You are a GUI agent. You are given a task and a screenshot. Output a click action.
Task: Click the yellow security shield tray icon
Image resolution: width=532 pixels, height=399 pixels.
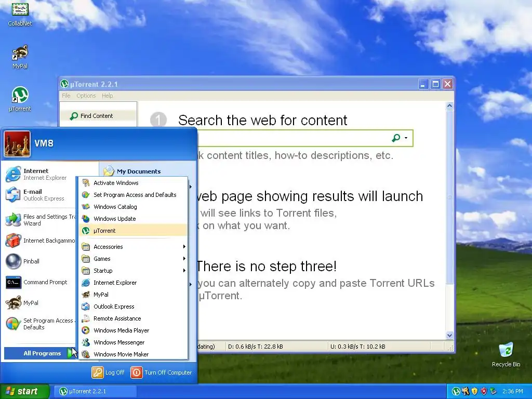[474, 391]
